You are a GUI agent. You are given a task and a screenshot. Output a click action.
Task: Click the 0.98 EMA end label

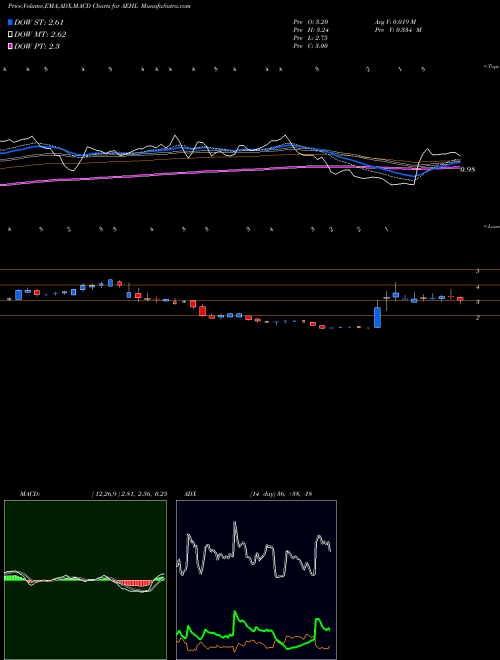(468, 169)
